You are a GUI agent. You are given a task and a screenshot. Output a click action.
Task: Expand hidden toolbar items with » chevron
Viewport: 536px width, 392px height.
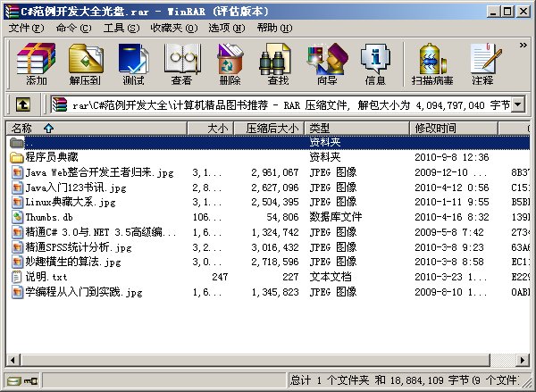(x=523, y=46)
